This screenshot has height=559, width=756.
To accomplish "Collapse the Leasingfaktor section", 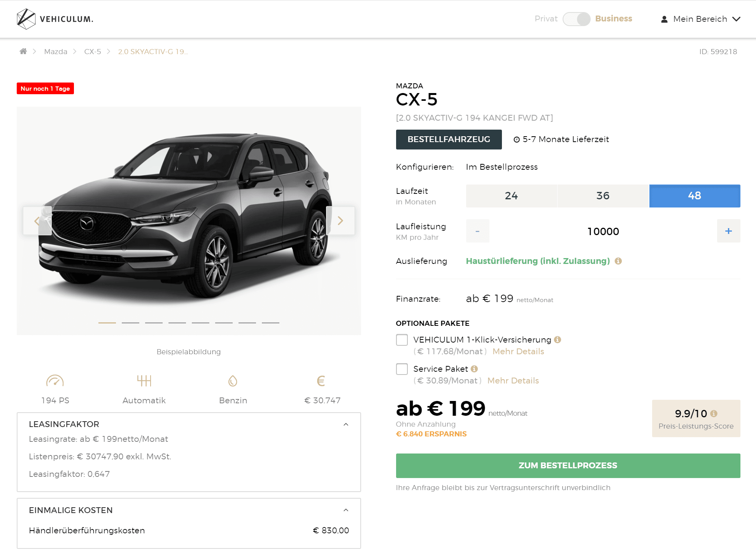I will (x=346, y=424).
